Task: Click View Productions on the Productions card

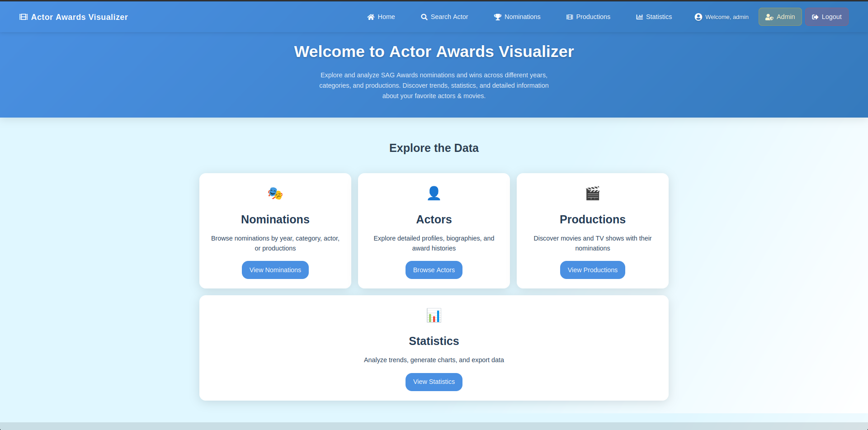Action: click(x=592, y=270)
